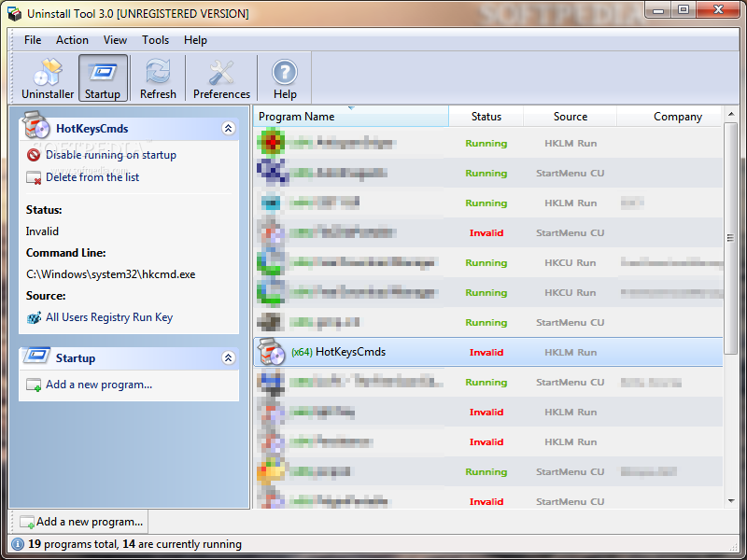Open the View menu

click(115, 40)
